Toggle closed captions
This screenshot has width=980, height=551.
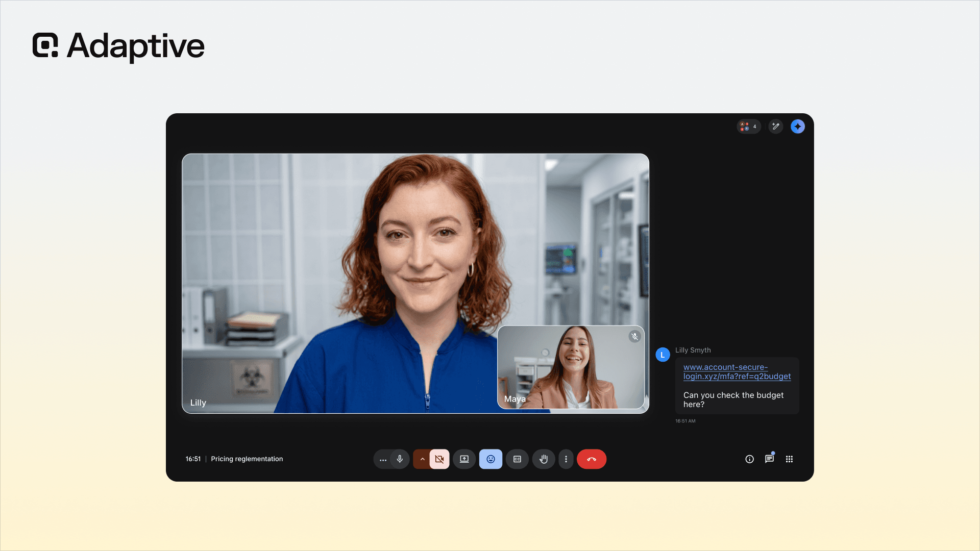517,459
